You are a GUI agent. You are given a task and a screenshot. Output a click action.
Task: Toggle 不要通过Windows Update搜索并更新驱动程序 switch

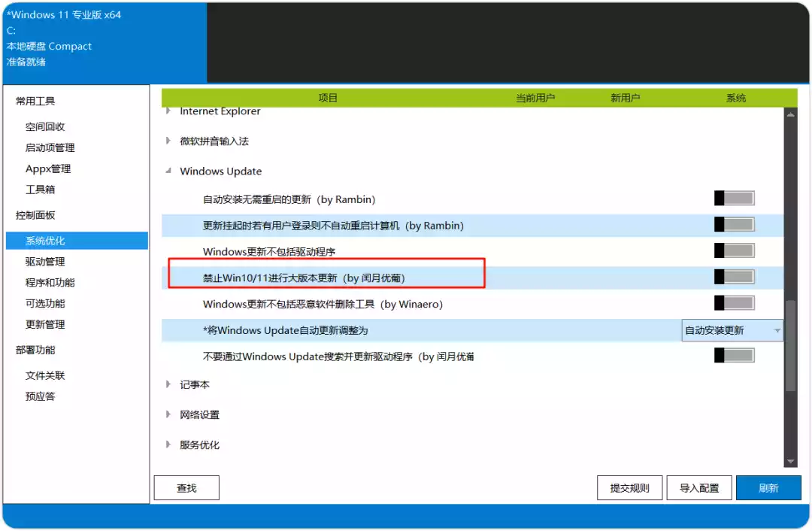734,356
